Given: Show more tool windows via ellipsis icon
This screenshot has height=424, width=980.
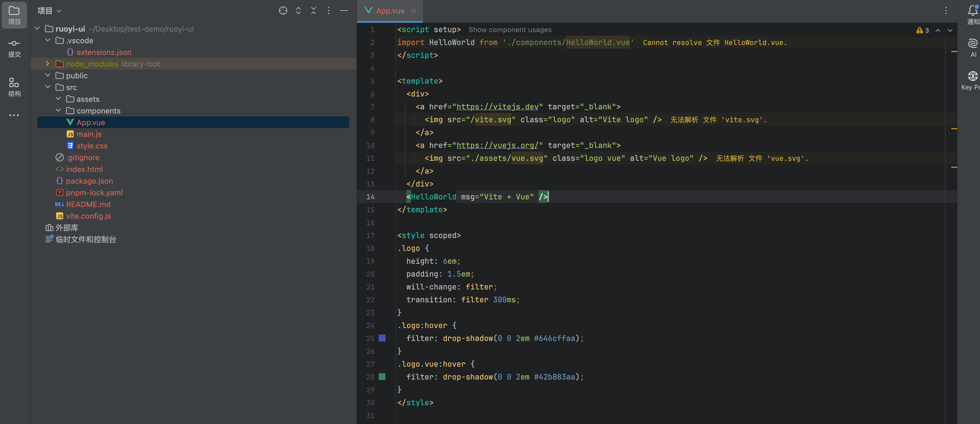Looking at the screenshot, I should (x=14, y=115).
